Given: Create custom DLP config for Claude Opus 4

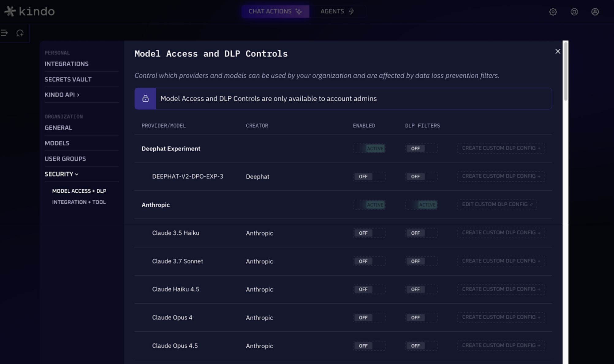Looking at the screenshot, I should pos(501,317).
